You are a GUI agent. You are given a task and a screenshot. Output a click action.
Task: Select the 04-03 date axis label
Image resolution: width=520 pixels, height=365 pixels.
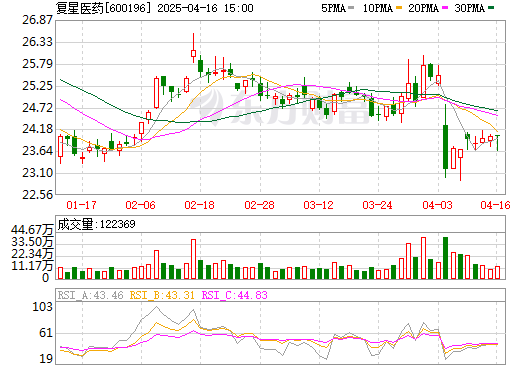[x=437, y=205]
